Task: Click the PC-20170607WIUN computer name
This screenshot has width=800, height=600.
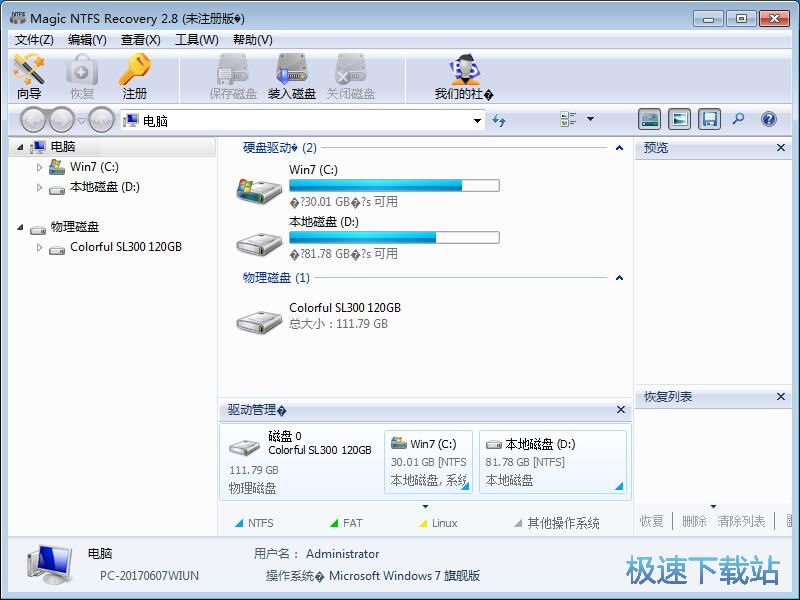Action: (149, 576)
